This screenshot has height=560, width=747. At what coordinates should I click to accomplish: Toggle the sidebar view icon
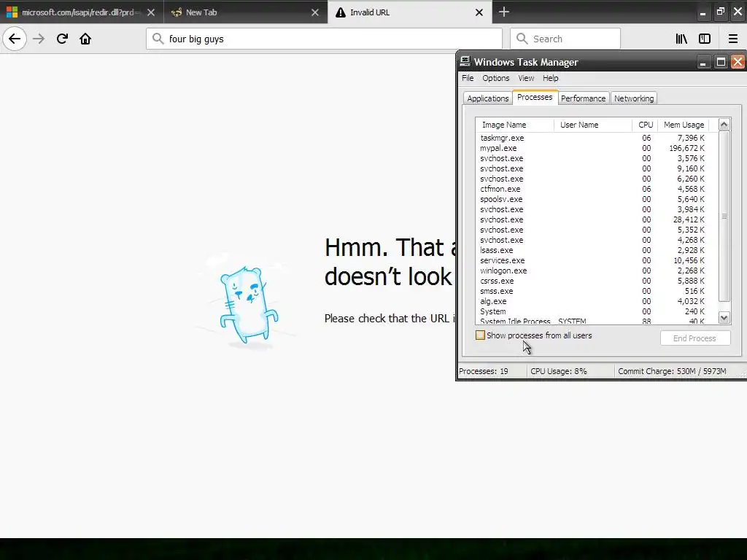pyautogui.click(x=705, y=39)
